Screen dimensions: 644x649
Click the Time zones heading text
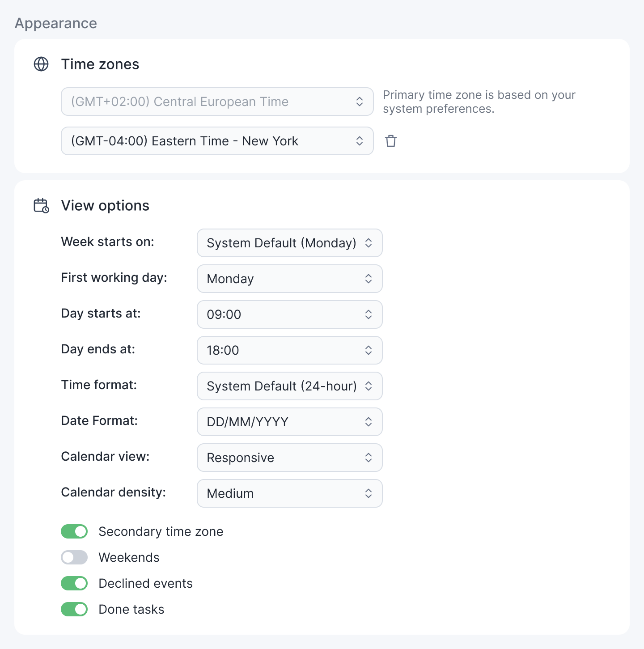[x=100, y=64]
